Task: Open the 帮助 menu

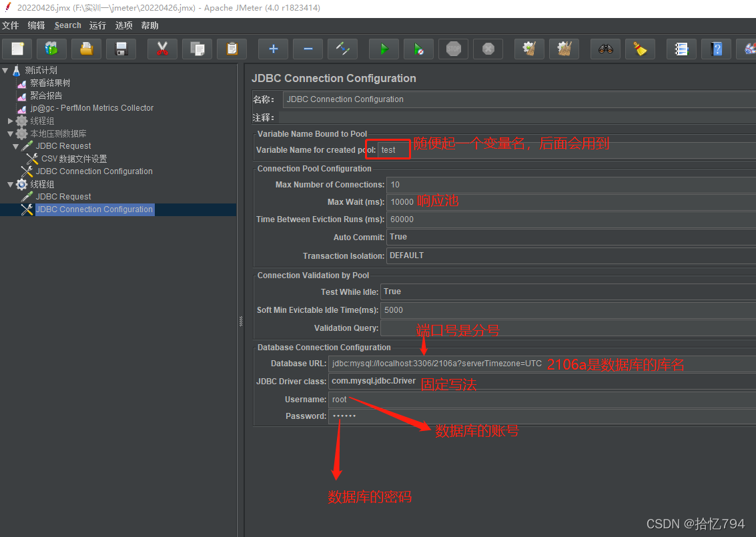Action: point(150,25)
